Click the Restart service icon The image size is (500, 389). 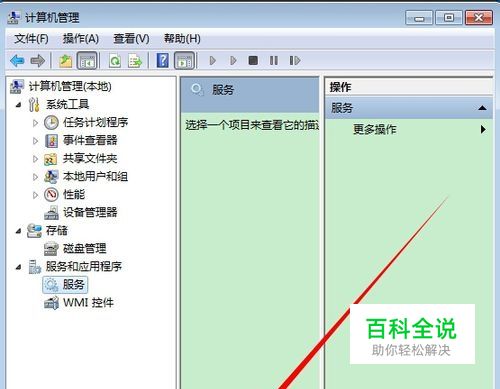(295, 61)
